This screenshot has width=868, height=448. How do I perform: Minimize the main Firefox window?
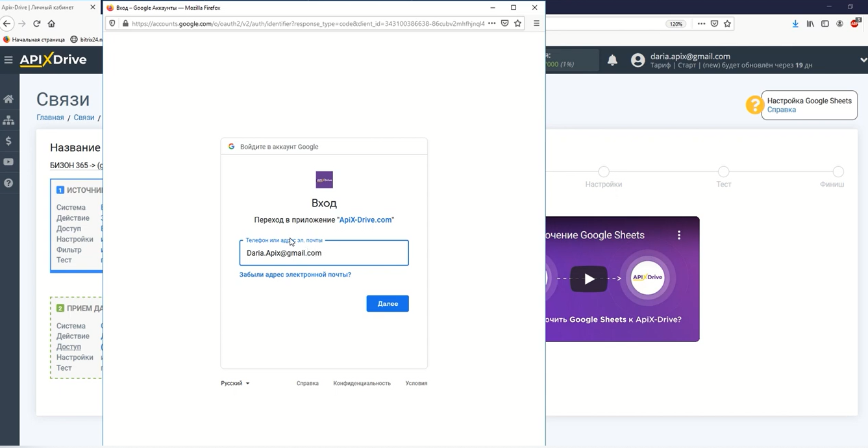pyautogui.click(x=830, y=6)
